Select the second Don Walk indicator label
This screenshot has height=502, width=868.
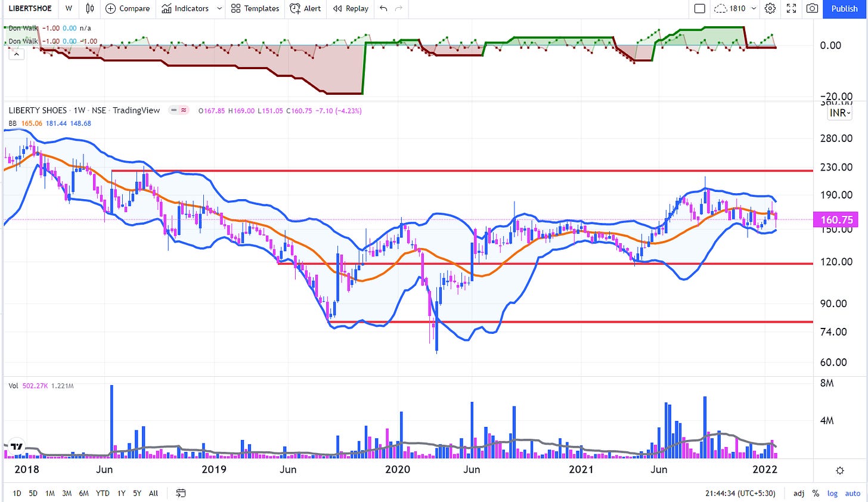pos(23,41)
